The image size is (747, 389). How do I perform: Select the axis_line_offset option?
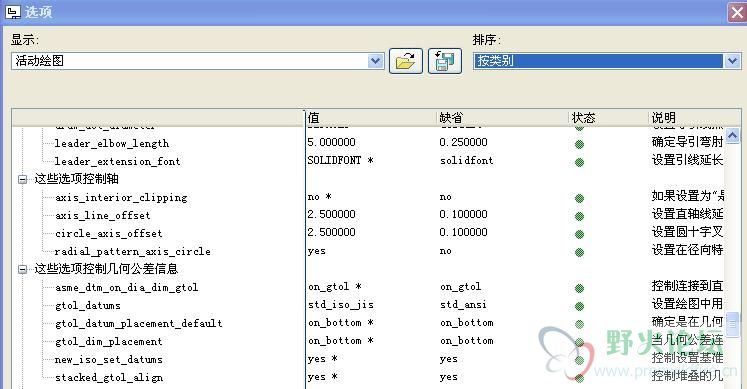[x=102, y=215]
